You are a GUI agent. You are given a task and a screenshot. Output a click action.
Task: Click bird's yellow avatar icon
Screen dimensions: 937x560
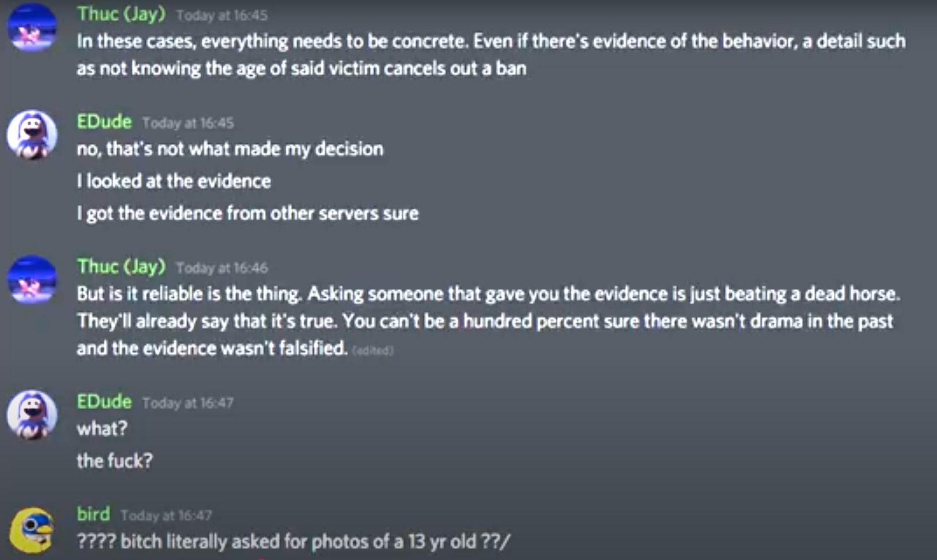click(32, 529)
